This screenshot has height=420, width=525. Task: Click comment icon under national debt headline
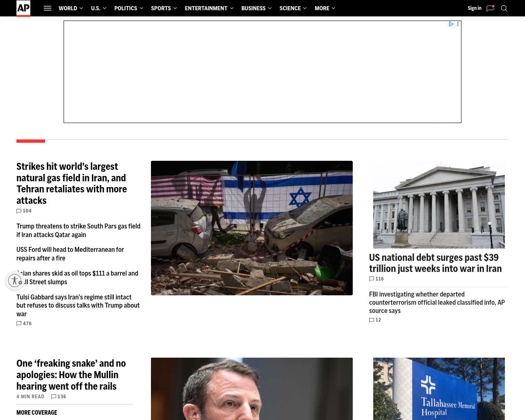(x=372, y=279)
